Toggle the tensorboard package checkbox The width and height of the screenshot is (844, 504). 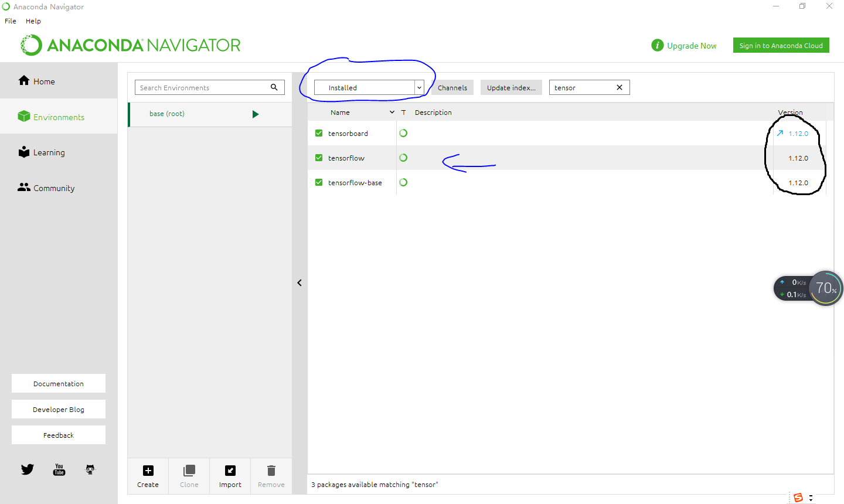pos(319,133)
